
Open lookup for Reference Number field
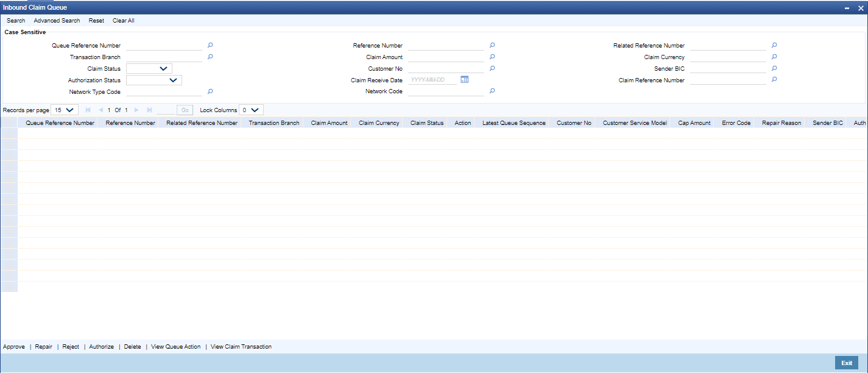(492, 45)
